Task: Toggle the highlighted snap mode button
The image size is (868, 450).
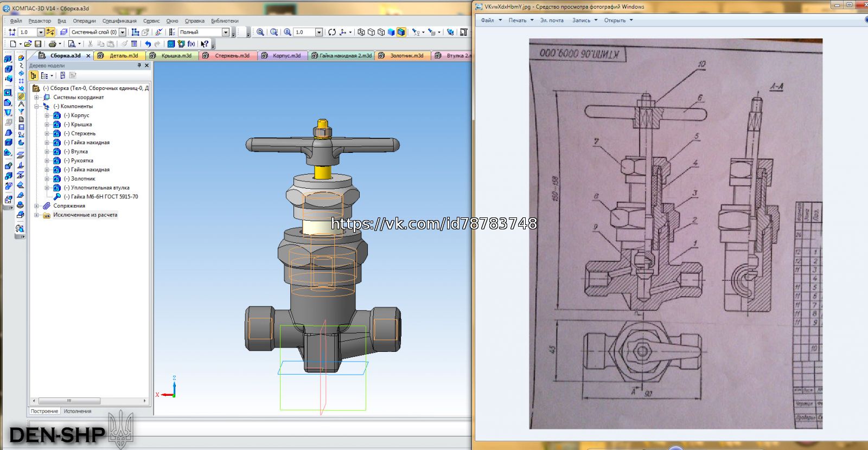Action: 50,32
